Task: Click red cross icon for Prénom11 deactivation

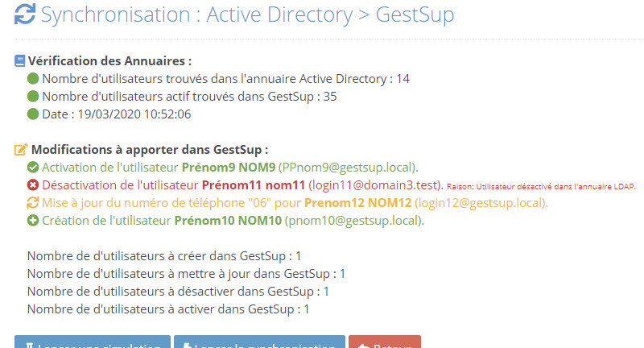Action: 33,185
